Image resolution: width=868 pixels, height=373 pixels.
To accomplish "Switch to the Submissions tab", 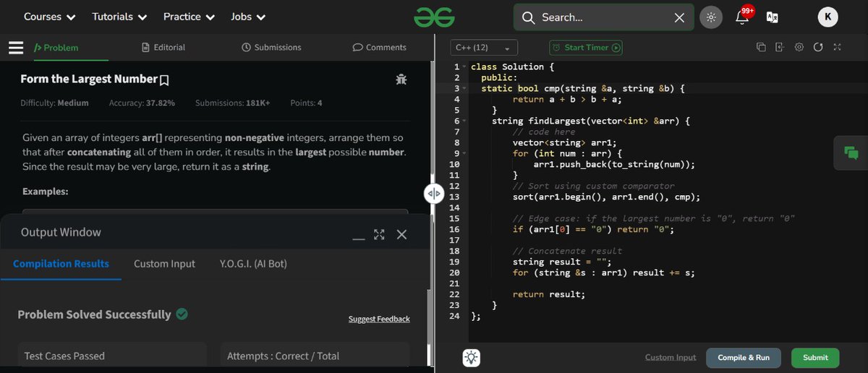I will 271,48.
